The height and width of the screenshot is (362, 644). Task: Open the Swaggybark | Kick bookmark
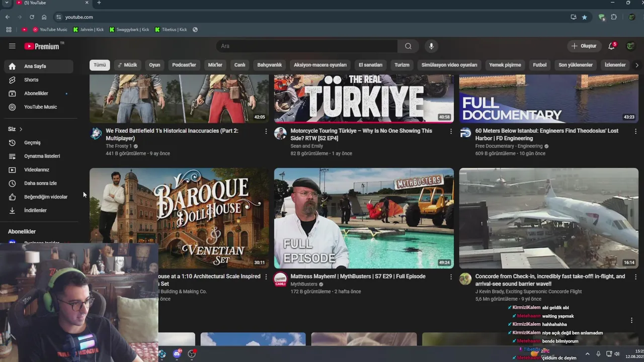click(x=129, y=30)
